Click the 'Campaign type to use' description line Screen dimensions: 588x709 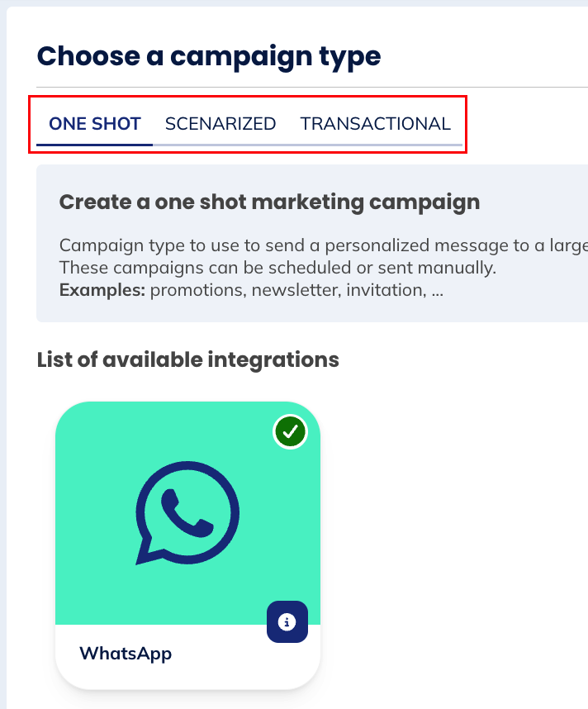tap(322, 246)
